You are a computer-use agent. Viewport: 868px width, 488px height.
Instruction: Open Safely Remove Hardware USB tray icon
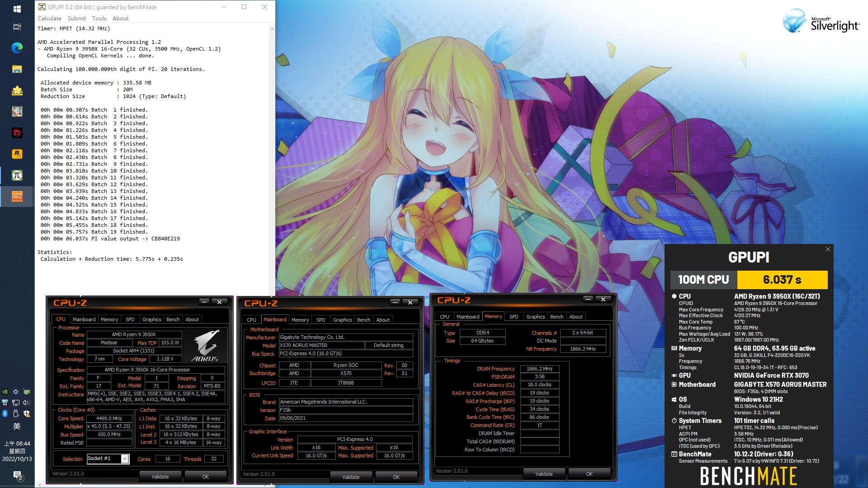click(x=16, y=413)
